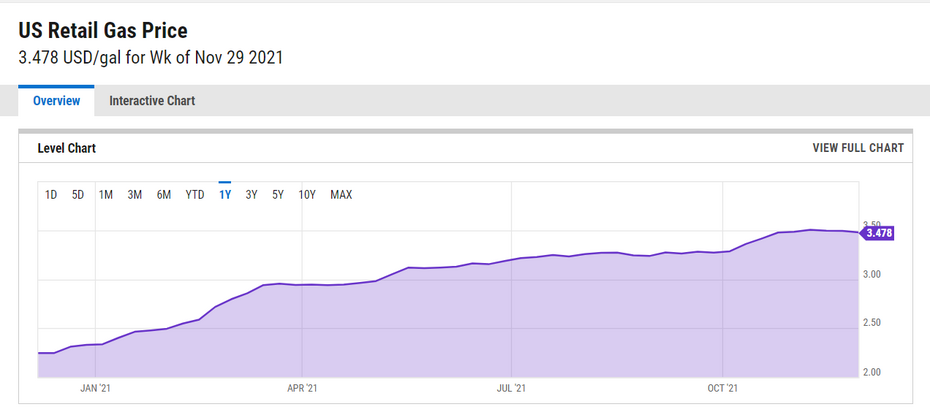Switch to the Overview tab

coord(56,101)
